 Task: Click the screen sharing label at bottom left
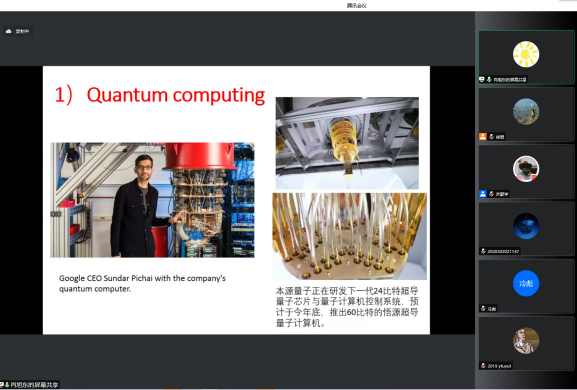30,385
